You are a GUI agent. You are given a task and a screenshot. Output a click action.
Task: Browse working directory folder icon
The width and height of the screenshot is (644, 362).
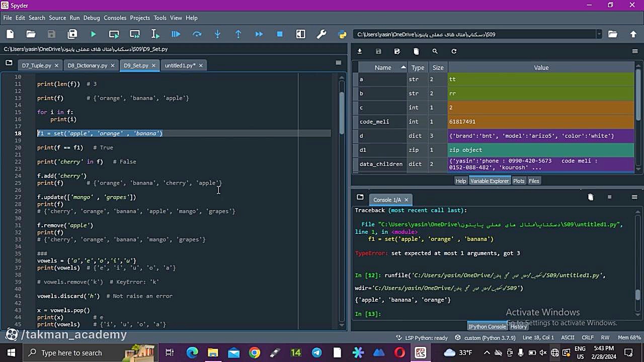[x=612, y=34]
